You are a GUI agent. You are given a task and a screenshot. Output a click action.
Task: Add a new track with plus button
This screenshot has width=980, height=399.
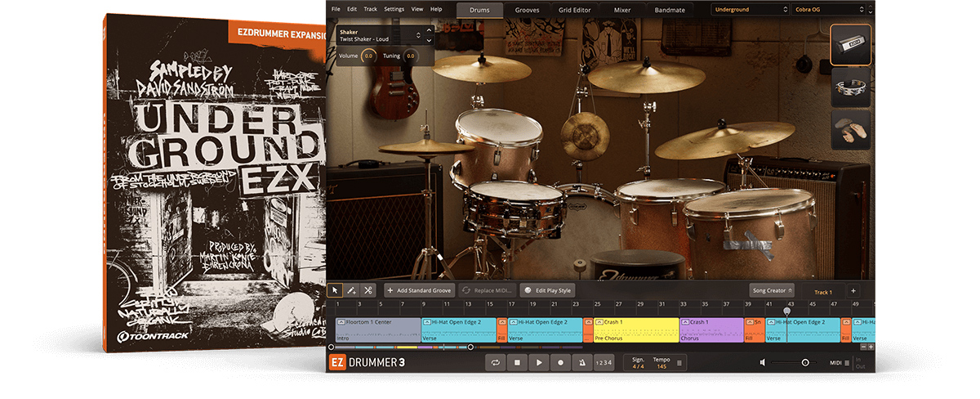[x=853, y=290]
